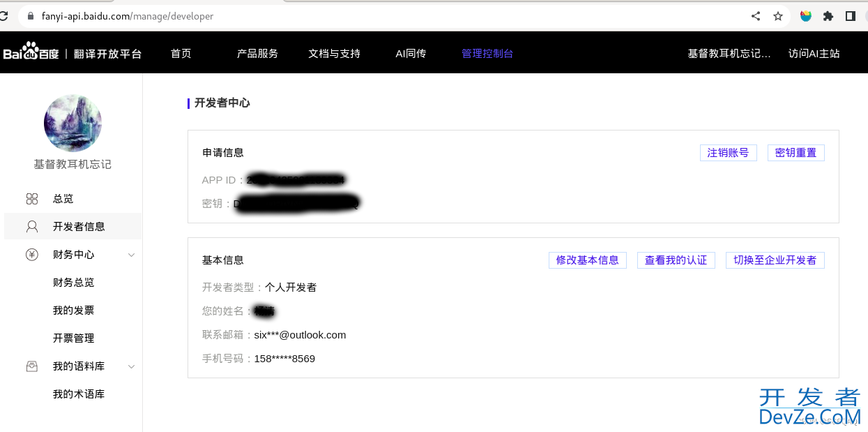Open 我的发票 sidebar item

[x=73, y=311]
